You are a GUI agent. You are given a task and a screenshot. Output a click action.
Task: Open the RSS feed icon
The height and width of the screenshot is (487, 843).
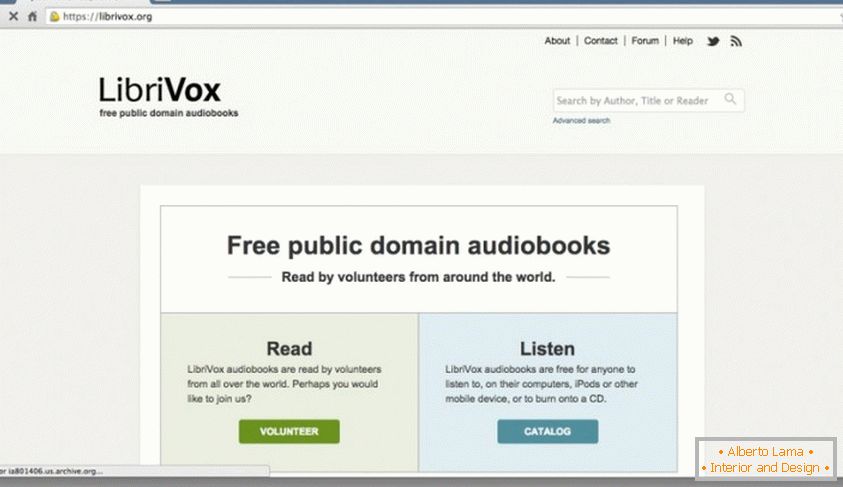pos(736,41)
